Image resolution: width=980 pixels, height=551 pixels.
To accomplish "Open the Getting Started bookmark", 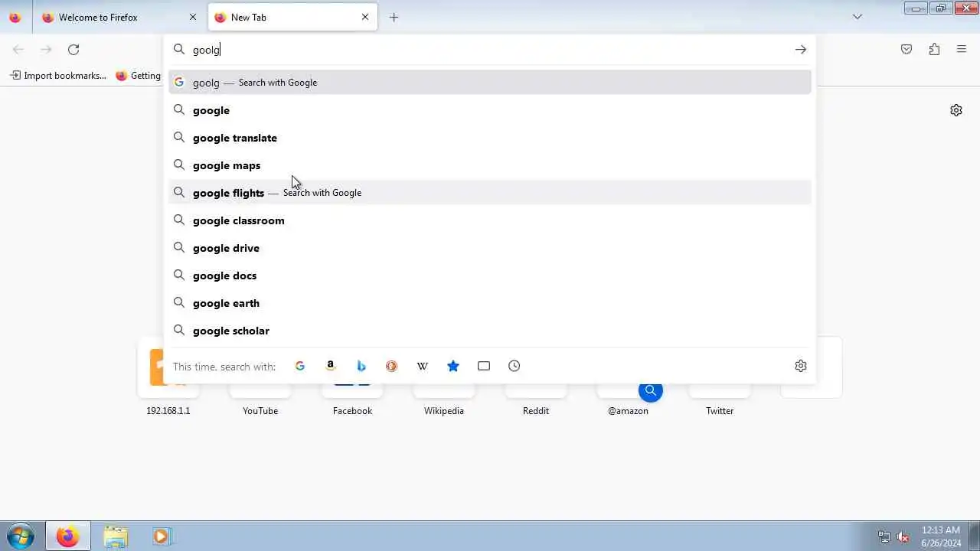I will [139, 76].
